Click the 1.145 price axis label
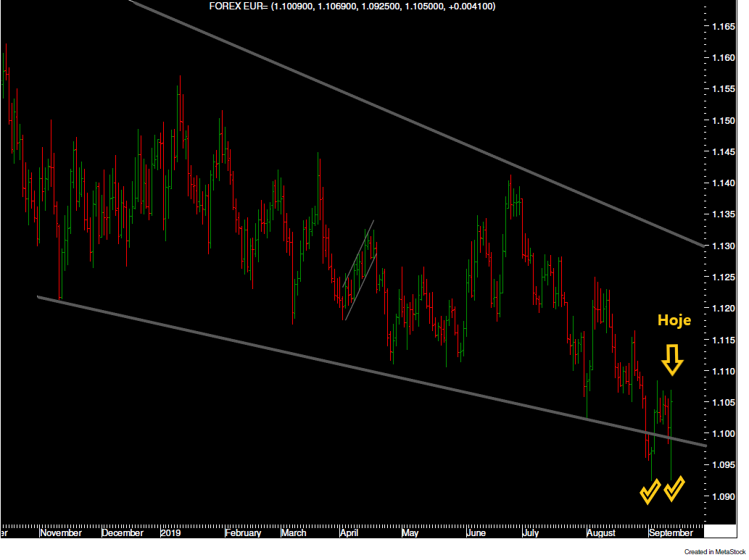Screen dimensions: 749x560 [724, 152]
